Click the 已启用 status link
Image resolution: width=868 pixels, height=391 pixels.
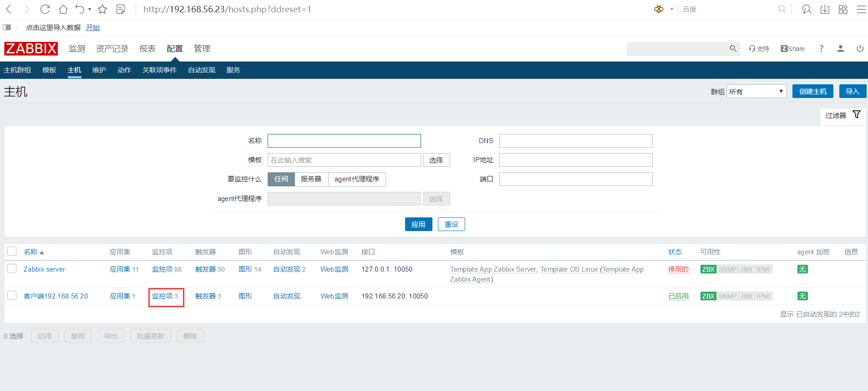click(678, 296)
